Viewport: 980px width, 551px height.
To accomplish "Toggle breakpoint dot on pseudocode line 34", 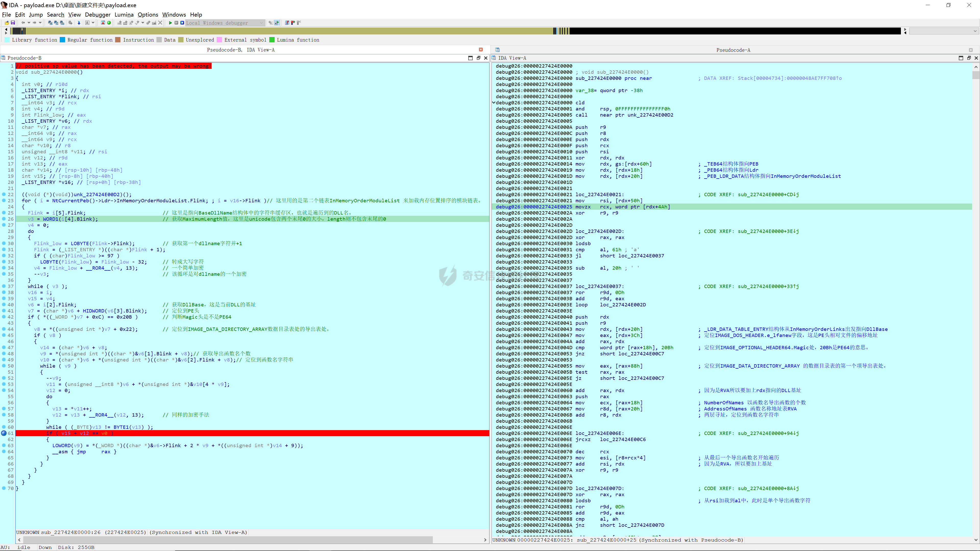I will pos(4,268).
